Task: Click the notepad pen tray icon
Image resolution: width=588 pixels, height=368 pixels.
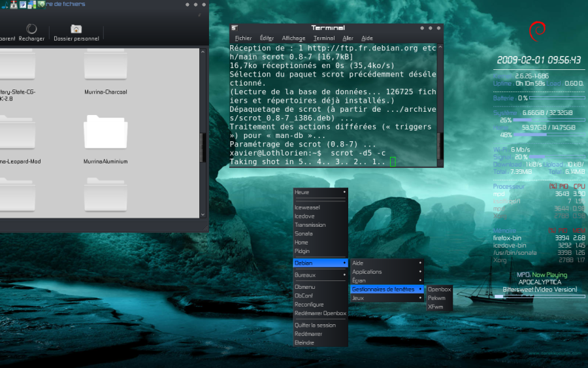Action: [23, 5]
